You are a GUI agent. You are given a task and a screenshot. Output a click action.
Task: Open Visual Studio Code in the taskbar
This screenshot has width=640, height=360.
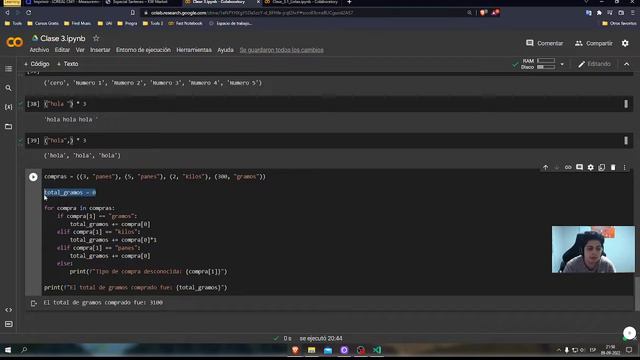click(x=377, y=350)
